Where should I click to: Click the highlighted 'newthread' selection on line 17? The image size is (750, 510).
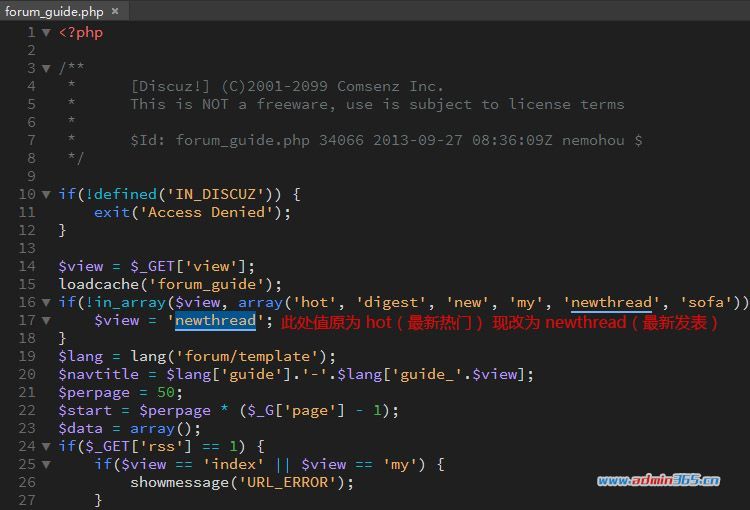click(x=215, y=320)
